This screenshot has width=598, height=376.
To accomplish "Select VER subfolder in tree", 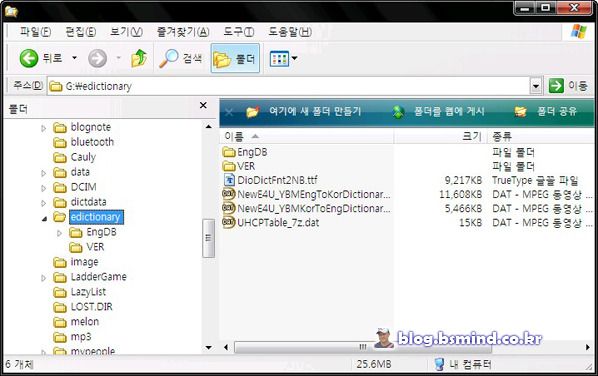I will (95, 247).
